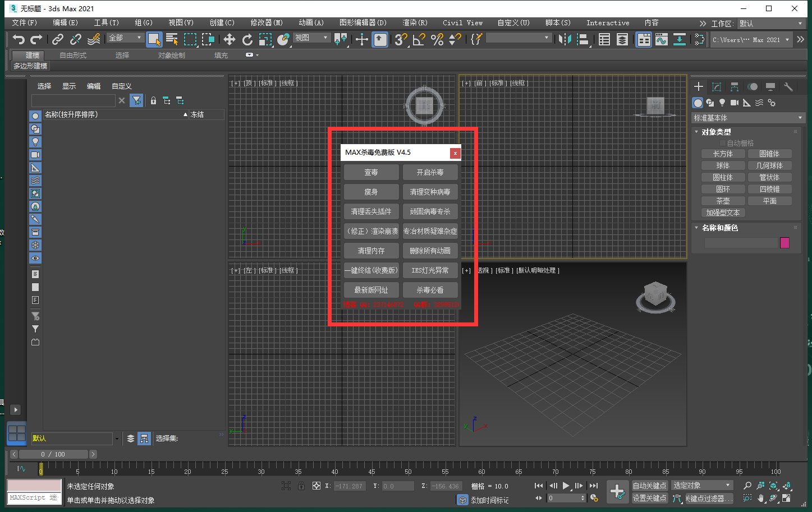Open the 渲染(R) menu
The width and height of the screenshot is (812, 512).
pyautogui.click(x=415, y=23)
